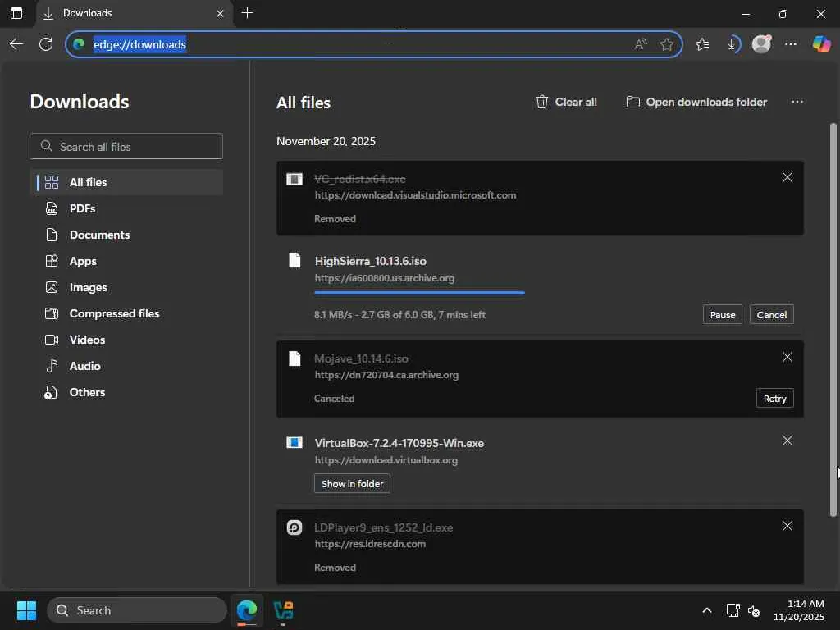Select PDFs filter in sidebar
The height and width of the screenshot is (630, 840).
tap(82, 208)
